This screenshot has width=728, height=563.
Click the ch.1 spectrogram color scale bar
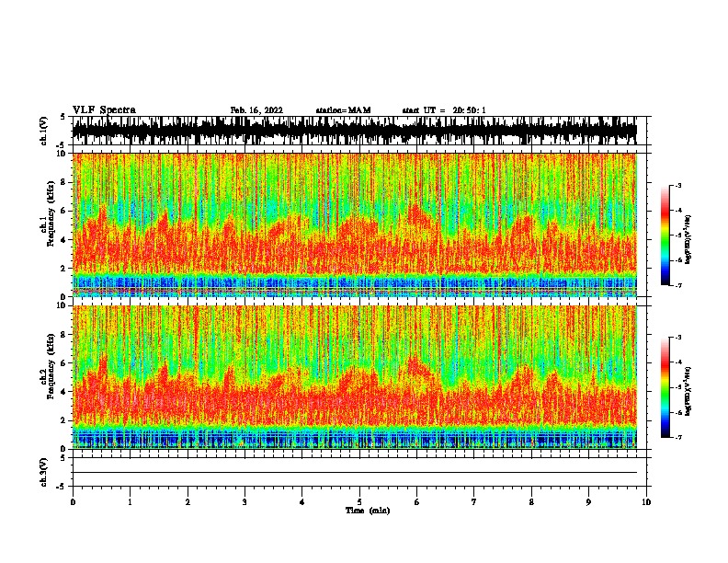(665, 236)
